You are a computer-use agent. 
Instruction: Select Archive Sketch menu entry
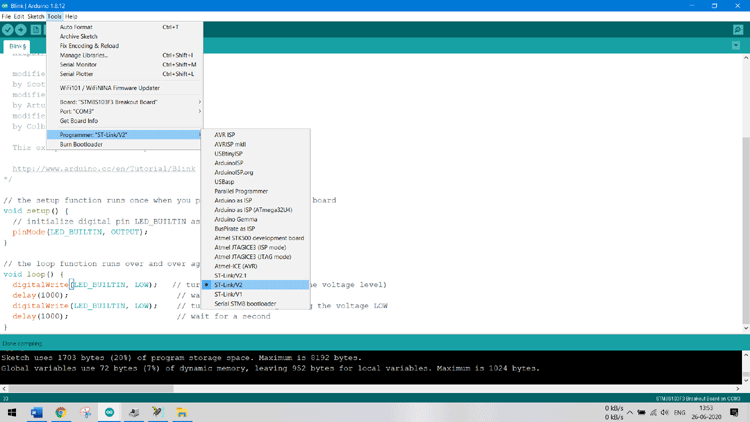[124, 36]
